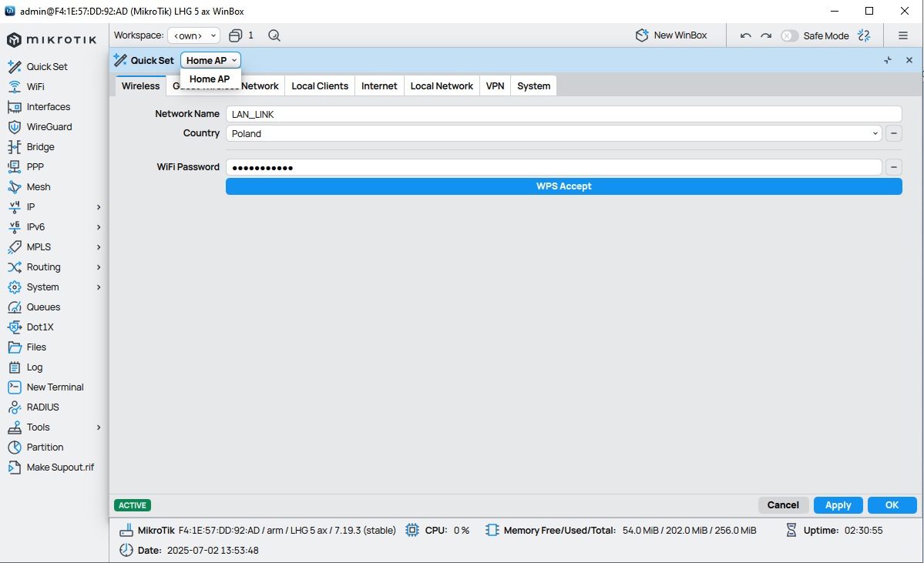The height and width of the screenshot is (563, 924).
Task: Open the Partition menu
Action: (45, 447)
